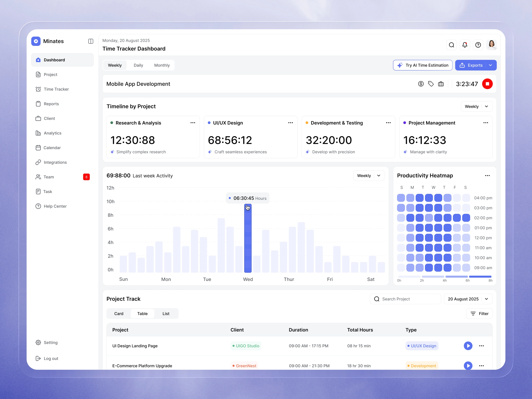Open Productivity Heatmap three-dot menu

487,176
